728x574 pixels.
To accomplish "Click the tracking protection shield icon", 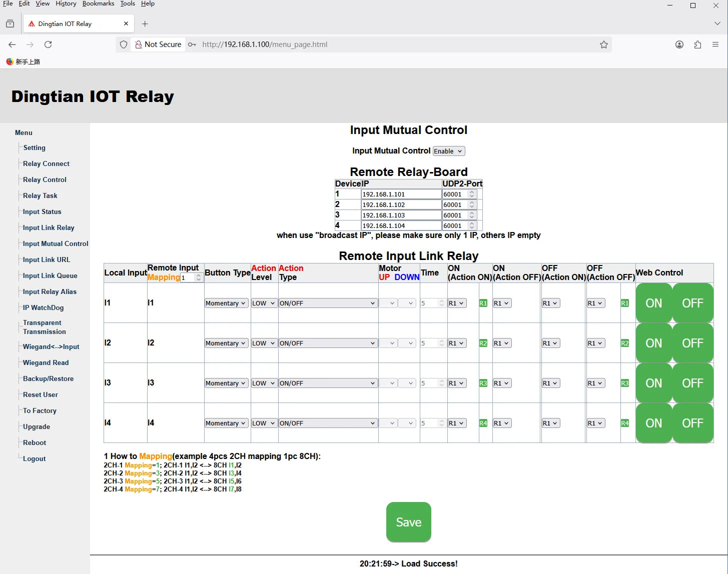I will (x=124, y=44).
